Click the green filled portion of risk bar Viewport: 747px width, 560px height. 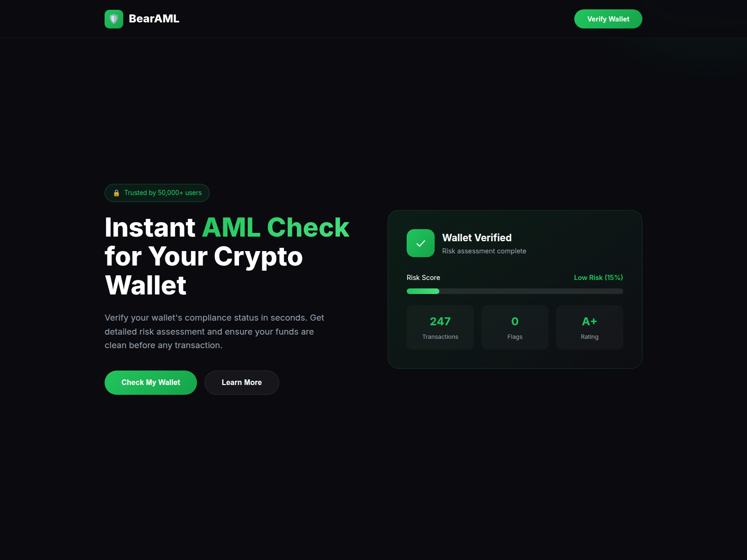423,291
